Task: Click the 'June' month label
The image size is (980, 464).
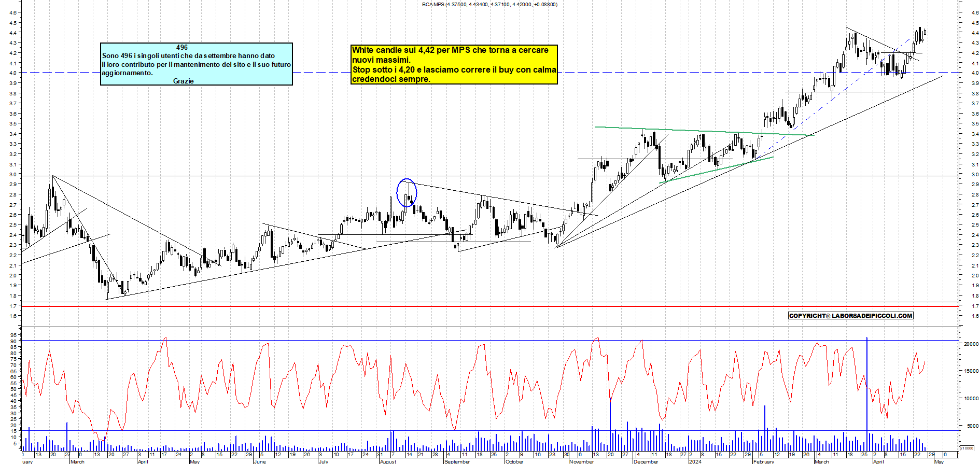Action: pos(260,461)
